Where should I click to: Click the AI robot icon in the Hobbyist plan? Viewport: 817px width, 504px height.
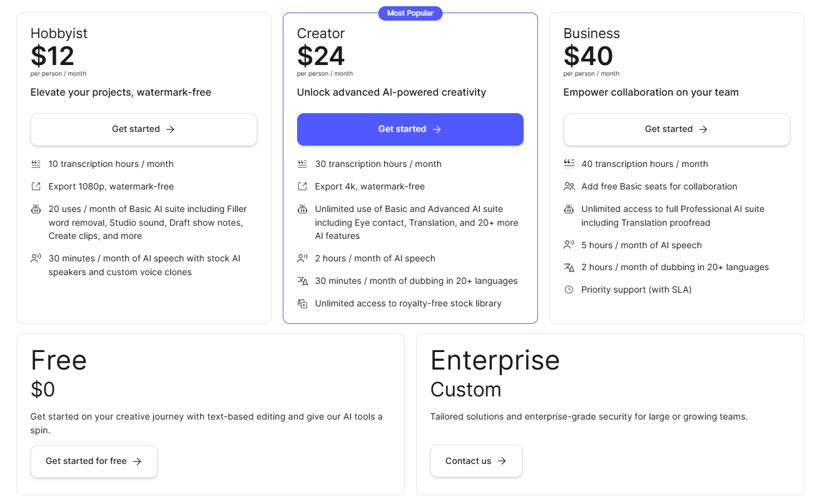point(36,209)
